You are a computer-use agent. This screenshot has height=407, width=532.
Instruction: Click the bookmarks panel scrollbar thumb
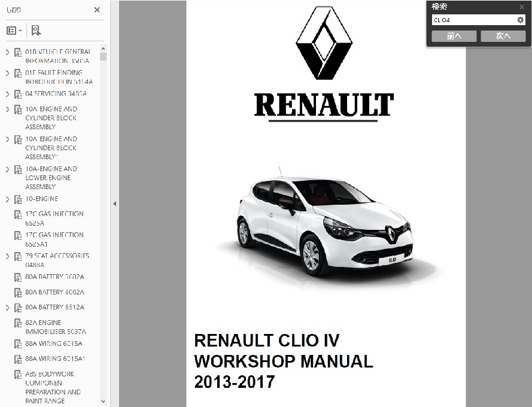click(x=103, y=56)
